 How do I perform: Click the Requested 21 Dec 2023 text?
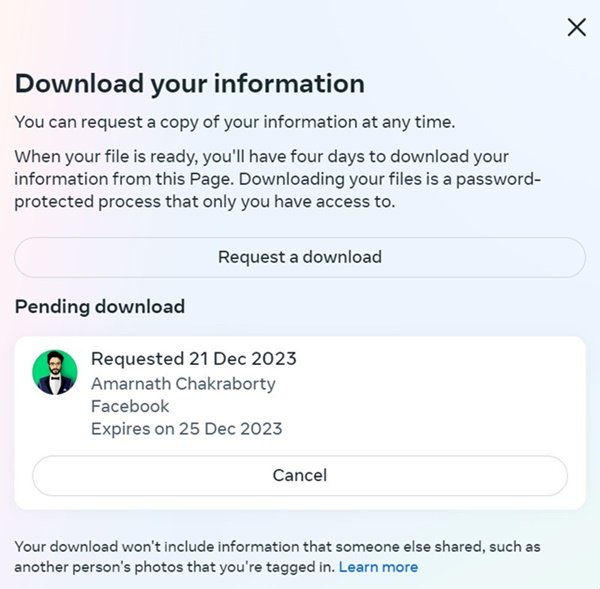194,359
